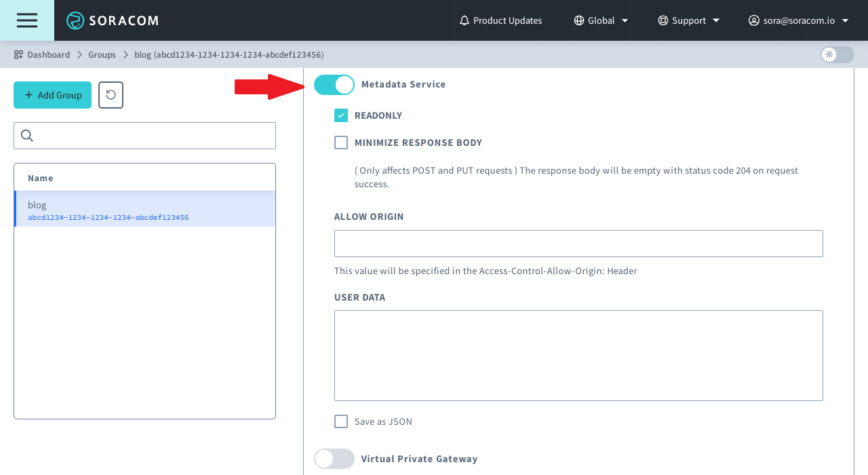Enable Save as JSON
The width and height of the screenshot is (868, 475).
pos(340,421)
